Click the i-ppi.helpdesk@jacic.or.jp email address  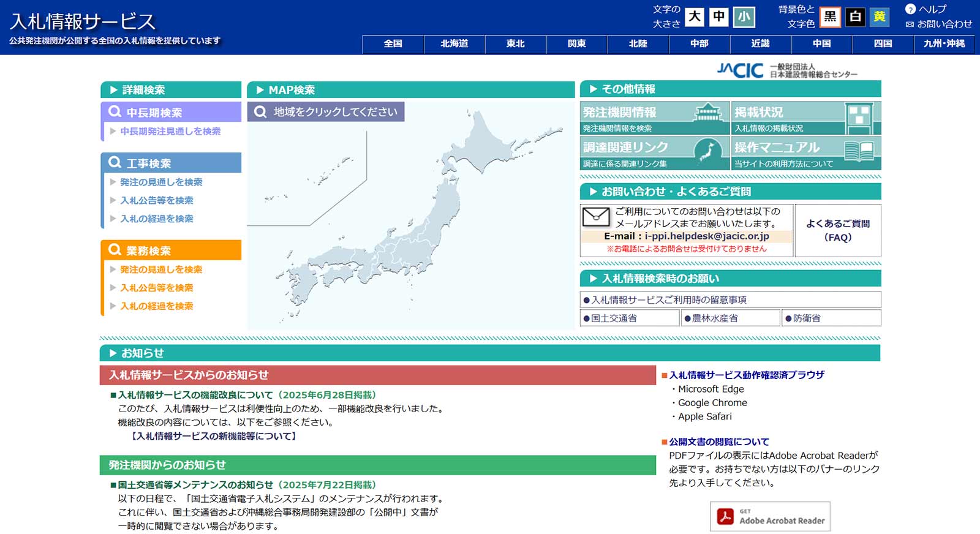[707, 236]
